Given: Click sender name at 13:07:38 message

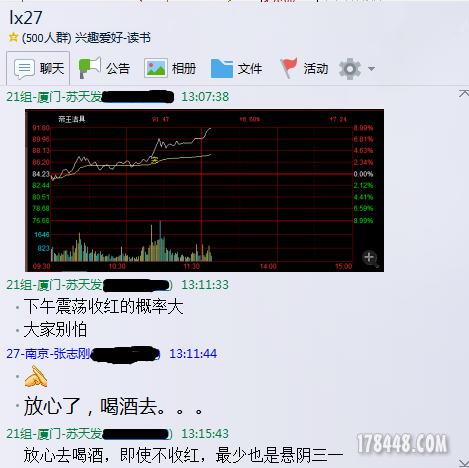Looking at the screenshot, I should click(54, 97).
